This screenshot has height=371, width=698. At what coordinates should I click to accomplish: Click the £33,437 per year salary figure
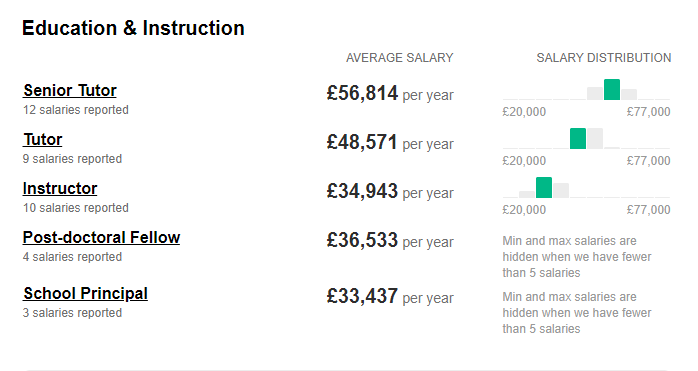click(x=390, y=297)
